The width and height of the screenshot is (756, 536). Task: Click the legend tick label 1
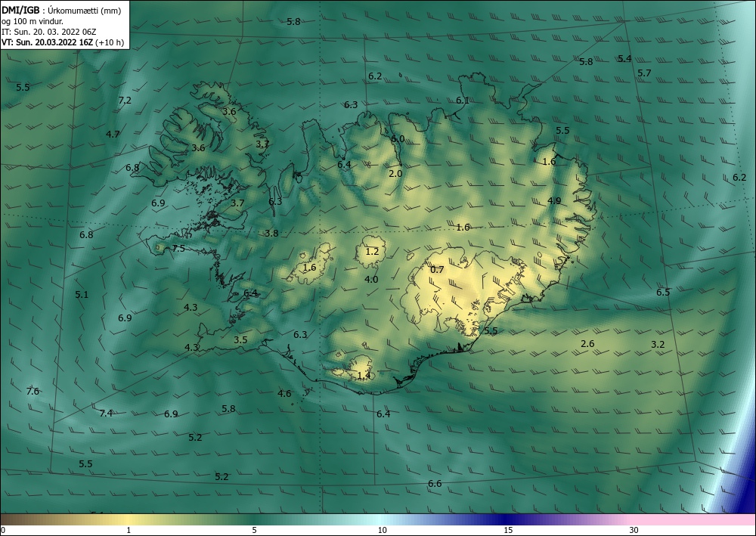point(129,530)
